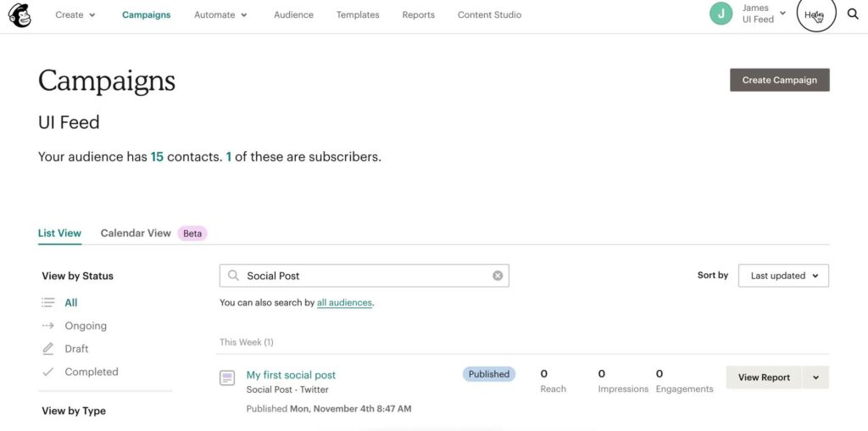Click the View Report button

click(763, 378)
